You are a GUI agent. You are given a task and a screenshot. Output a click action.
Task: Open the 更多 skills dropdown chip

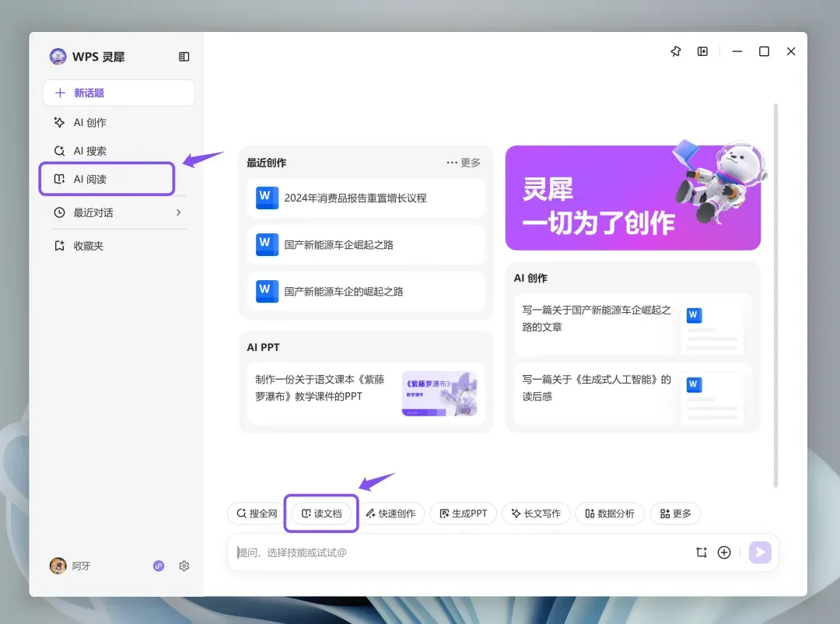pos(675,514)
